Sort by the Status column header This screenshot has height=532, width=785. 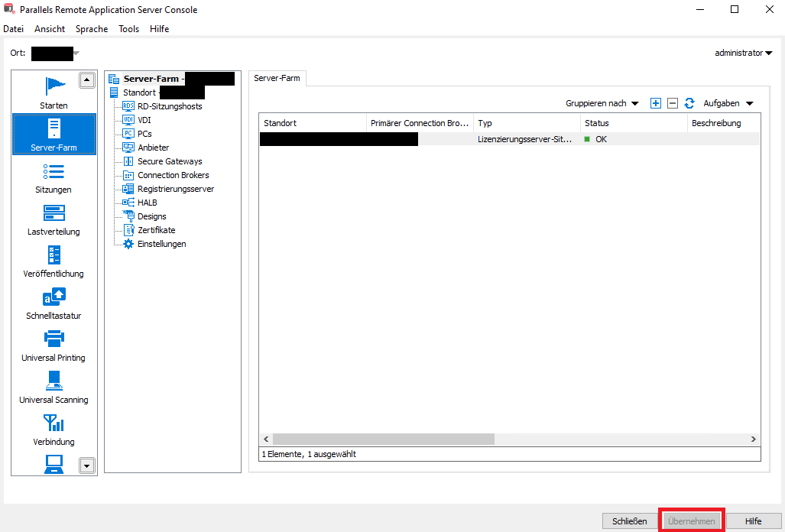tap(634, 123)
